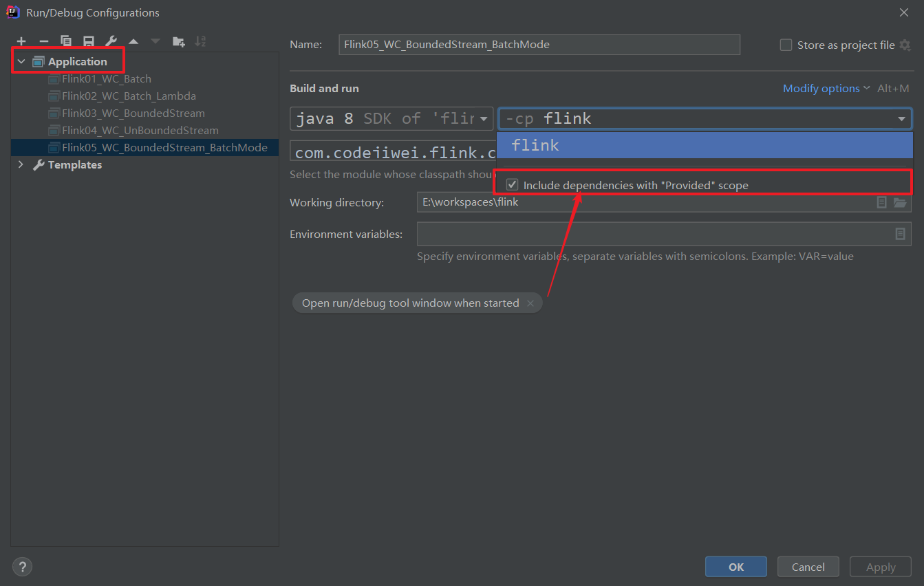The height and width of the screenshot is (586, 924).
Task: Edit templates with wrench icon
Action: click(111, 42)
